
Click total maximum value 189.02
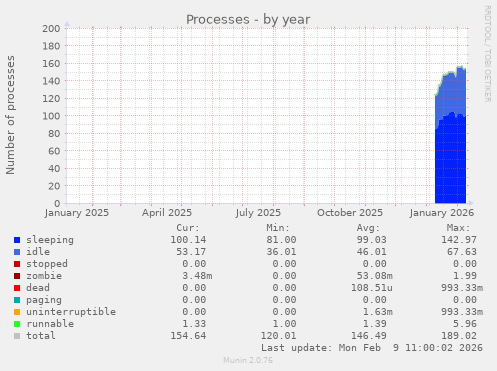459,336
